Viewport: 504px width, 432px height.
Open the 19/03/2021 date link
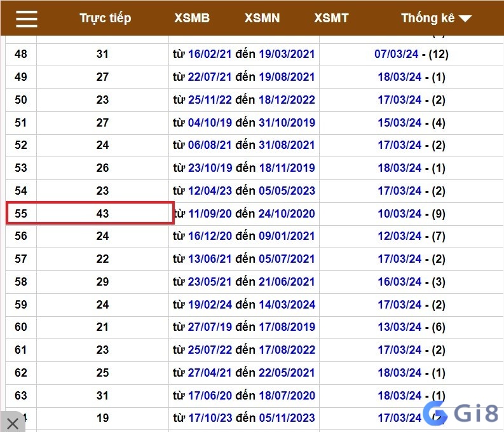(287, 54)
